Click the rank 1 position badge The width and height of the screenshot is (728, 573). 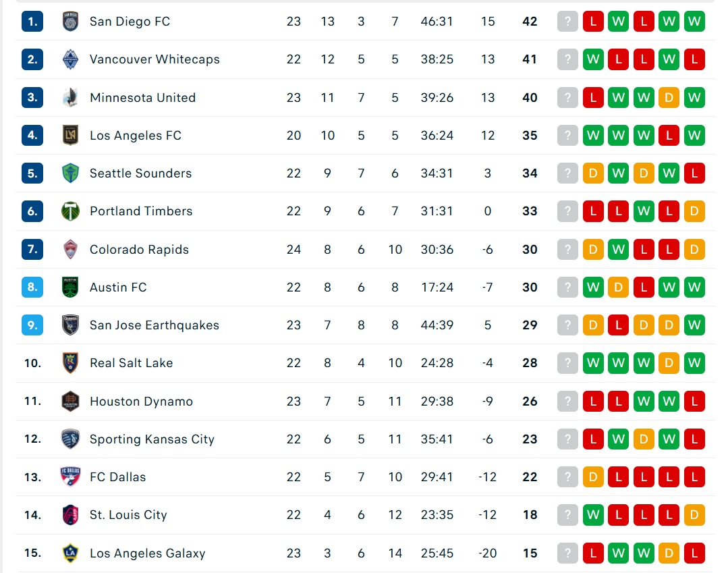32,22
